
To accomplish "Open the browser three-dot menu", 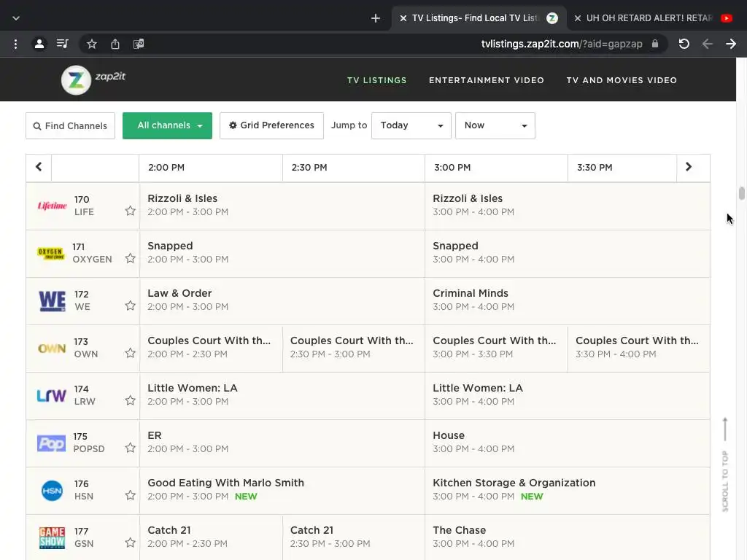I will coord(16,44).
